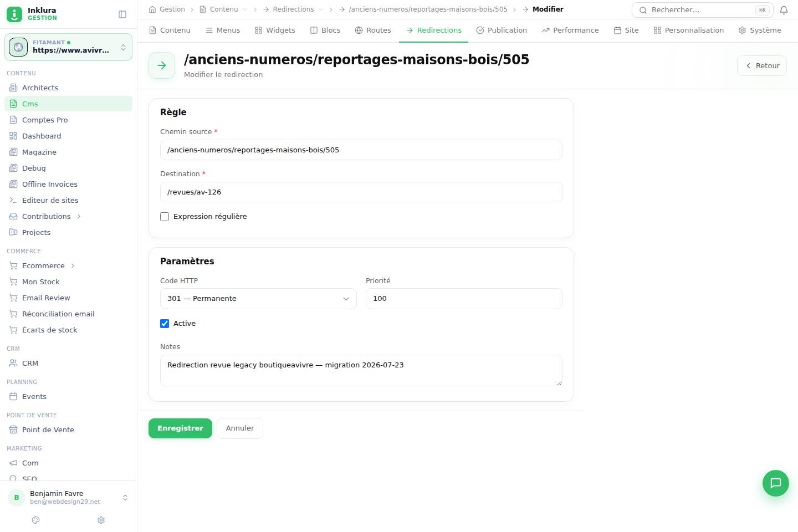The height and width of the screenshot is (532, 798).
Task: Click the settings gear icon below the user profile
Action: (101, 520)
